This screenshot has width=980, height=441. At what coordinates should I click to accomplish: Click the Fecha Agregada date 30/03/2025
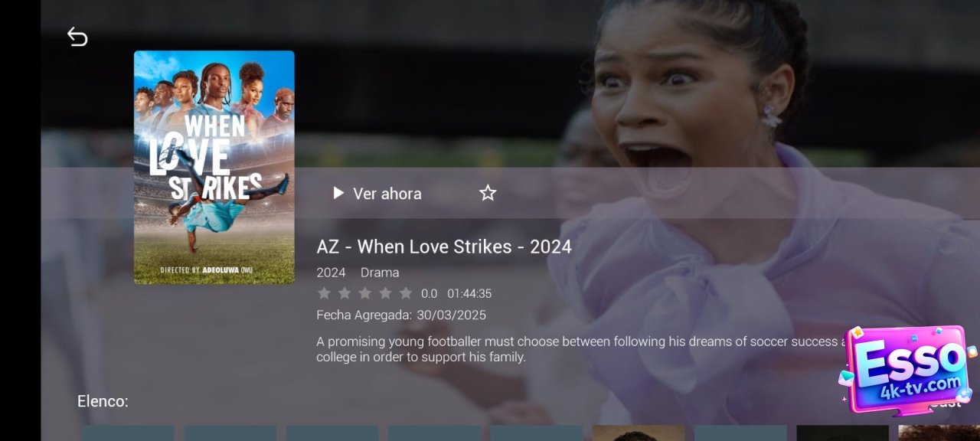coord(451,315)
